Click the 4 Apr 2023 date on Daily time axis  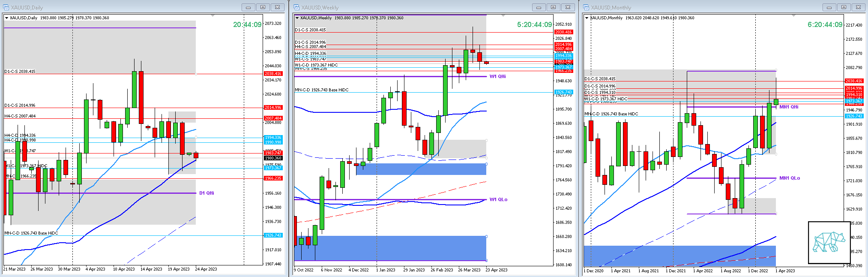(95, 269)
